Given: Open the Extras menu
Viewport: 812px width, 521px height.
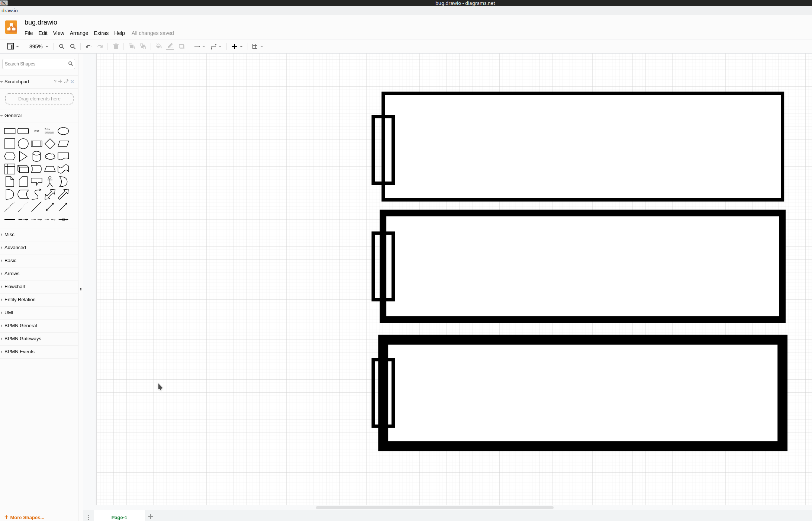Looking at the screenshot, I should (x=101, y=33).
